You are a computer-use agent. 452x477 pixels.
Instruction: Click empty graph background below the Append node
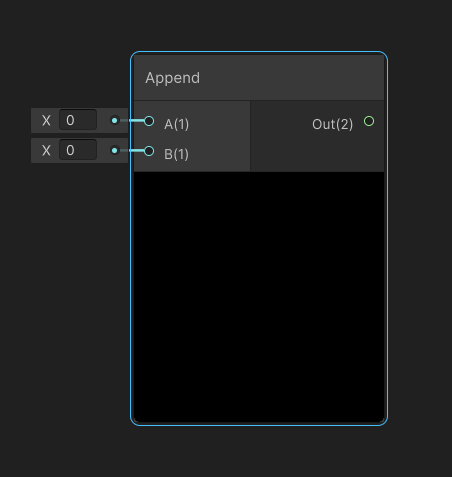(259, 452)
